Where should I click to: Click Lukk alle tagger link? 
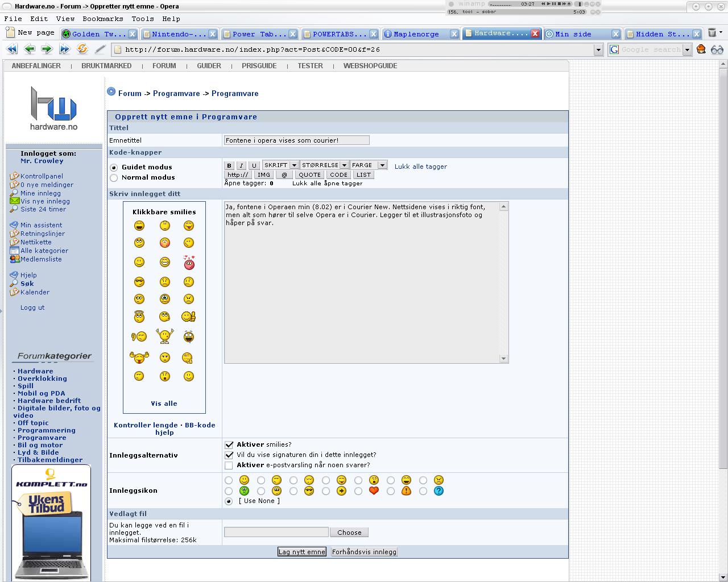(x=421, y=167)
